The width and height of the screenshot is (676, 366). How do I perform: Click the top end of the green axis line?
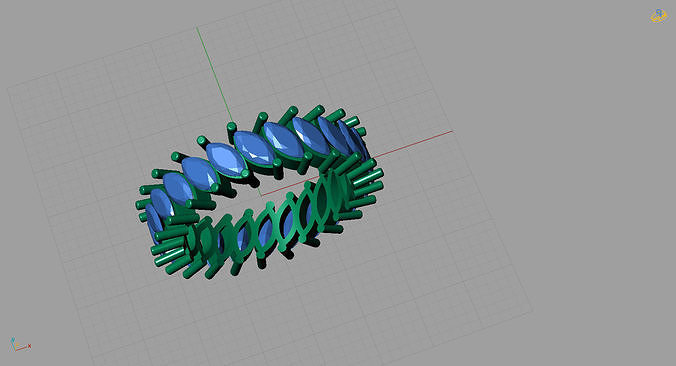pos(197,28)
